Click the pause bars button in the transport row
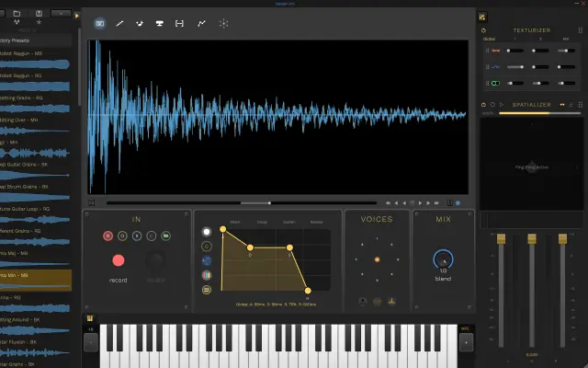The width and height of the screenshot is (588, 368). point(449,202)
